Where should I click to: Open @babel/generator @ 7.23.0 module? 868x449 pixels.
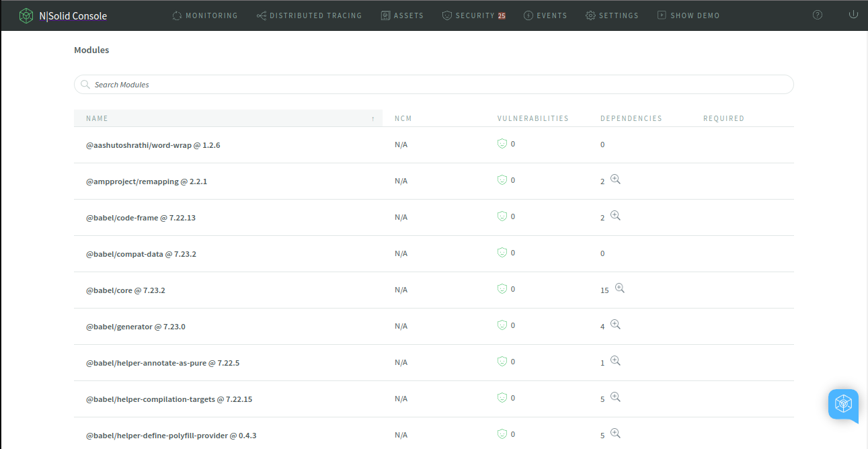136,327
